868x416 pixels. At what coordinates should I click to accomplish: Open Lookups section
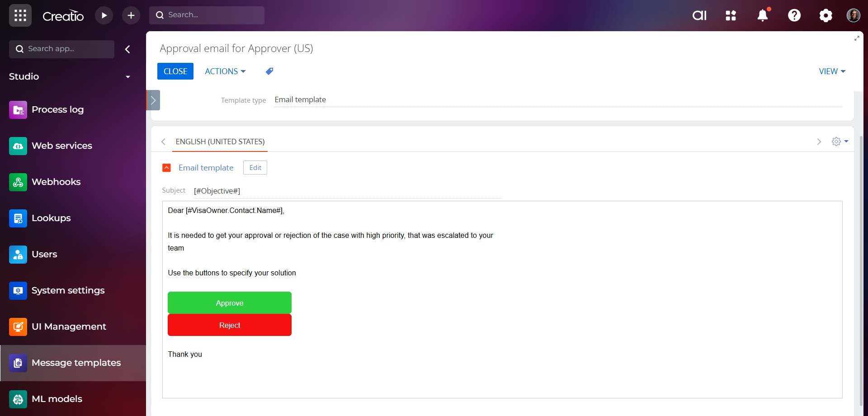(73, 218)
